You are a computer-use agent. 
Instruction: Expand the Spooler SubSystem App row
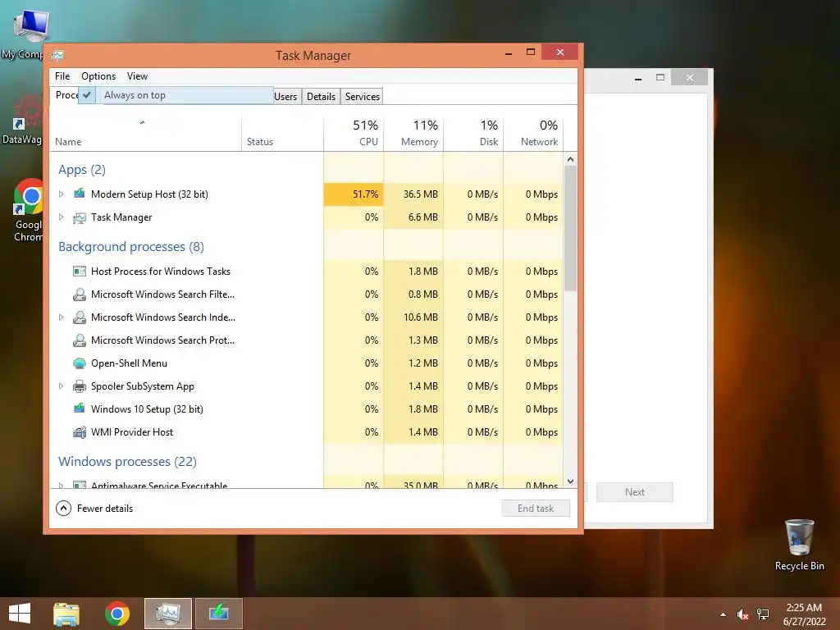(61, 386)
